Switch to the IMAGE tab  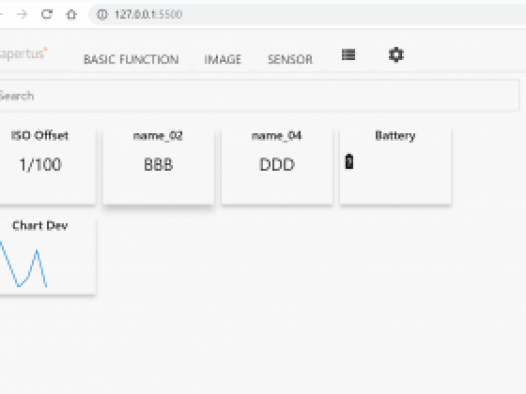pos(223,59)
